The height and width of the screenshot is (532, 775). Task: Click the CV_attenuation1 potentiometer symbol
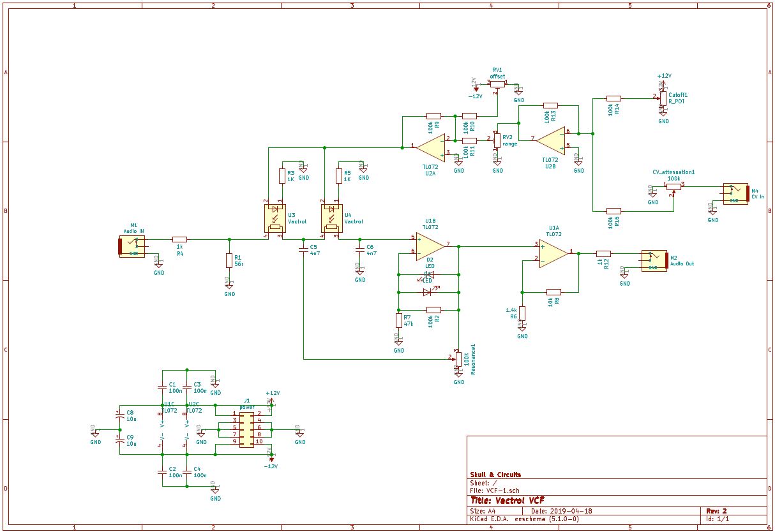[674, 186]
